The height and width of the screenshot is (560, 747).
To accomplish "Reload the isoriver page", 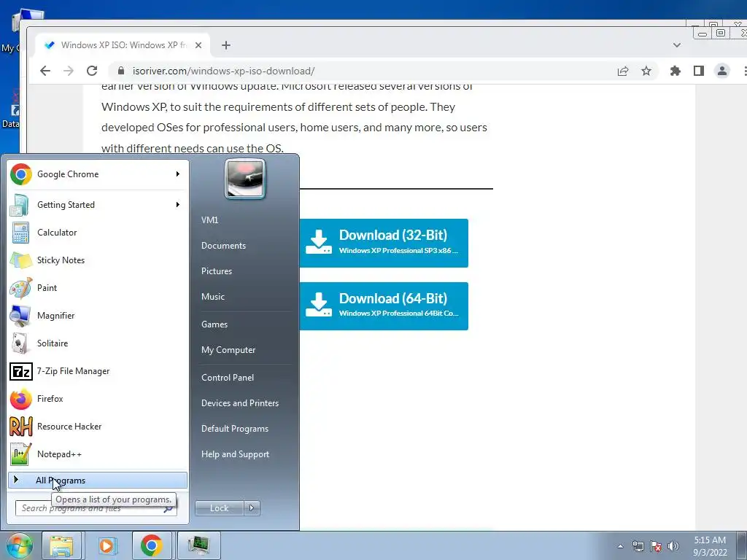I will click(x=92, y=71).
